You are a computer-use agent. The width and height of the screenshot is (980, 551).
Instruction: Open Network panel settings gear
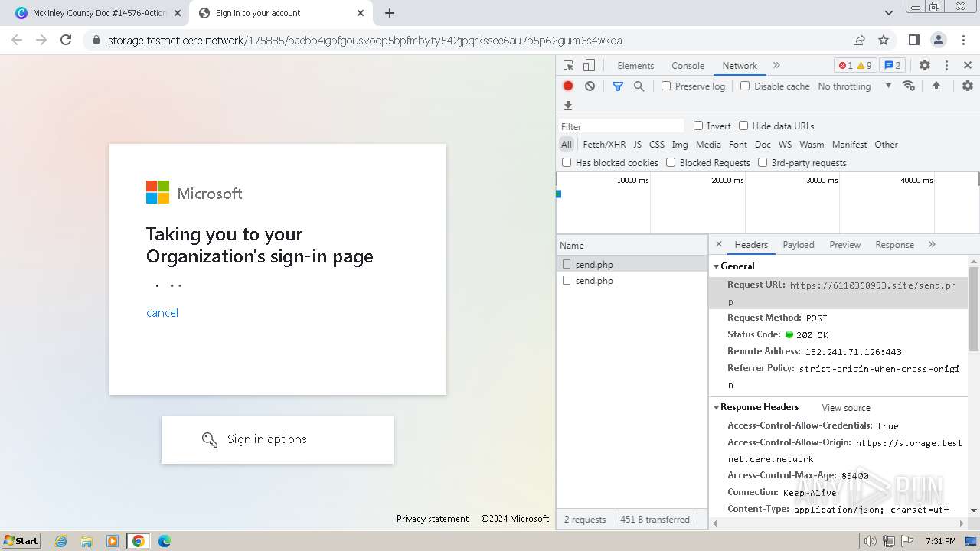(x=968, y=86)
